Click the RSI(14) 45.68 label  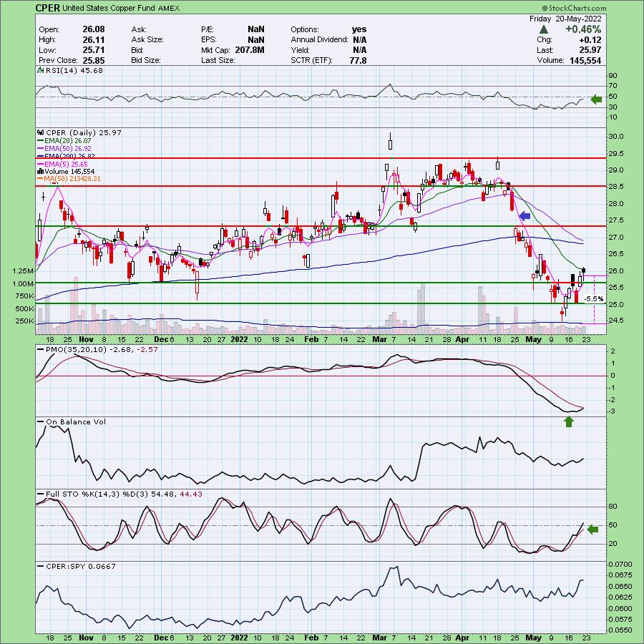point(74,70)
